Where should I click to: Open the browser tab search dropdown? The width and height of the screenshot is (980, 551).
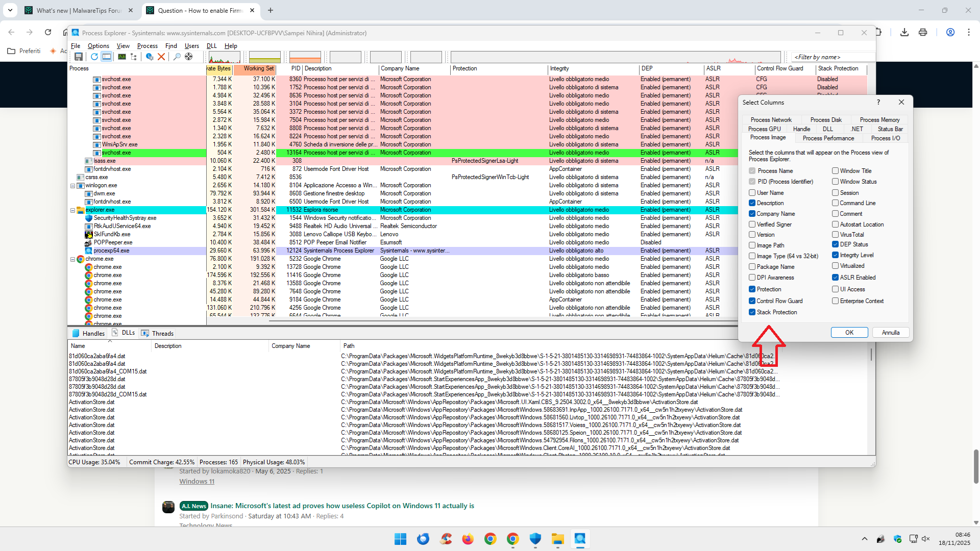[x=10, y=10]
